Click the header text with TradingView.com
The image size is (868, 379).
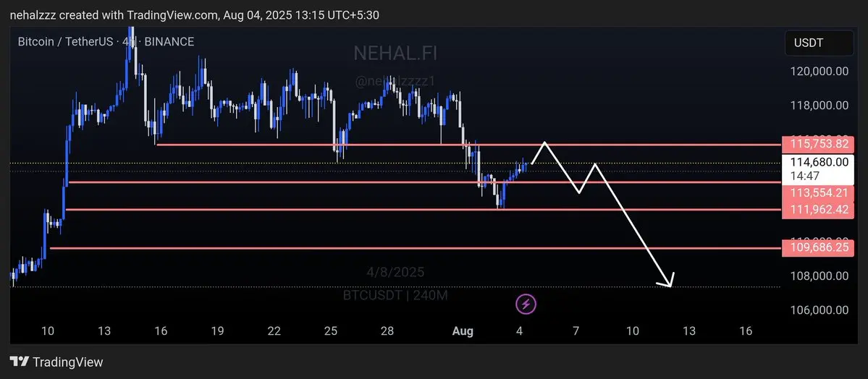[194, 15]
